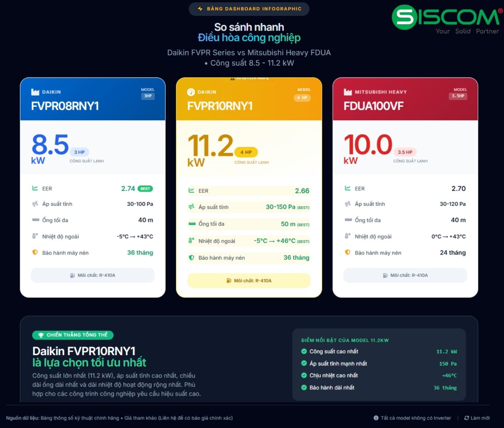The image size is (504, 428).
Task: Click the warranty shield icon in the FVPR10RNY1 card
Action: click(191, 258)
